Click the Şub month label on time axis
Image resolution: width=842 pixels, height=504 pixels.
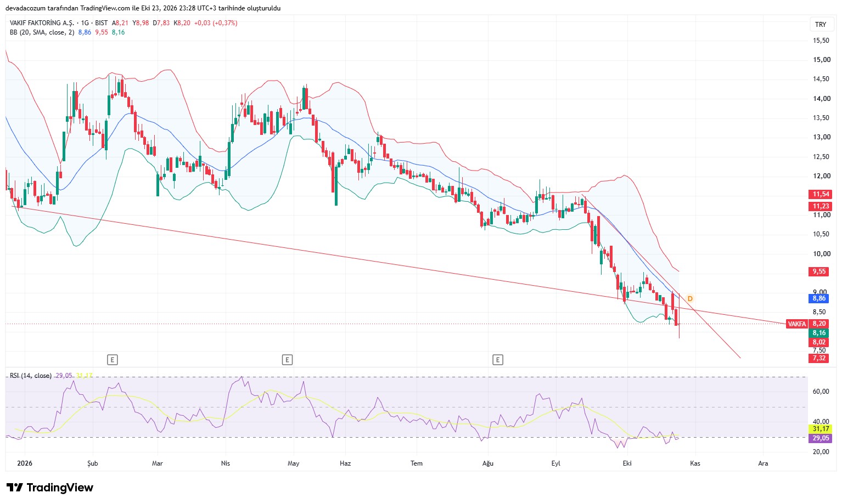[x=93, y=463]
